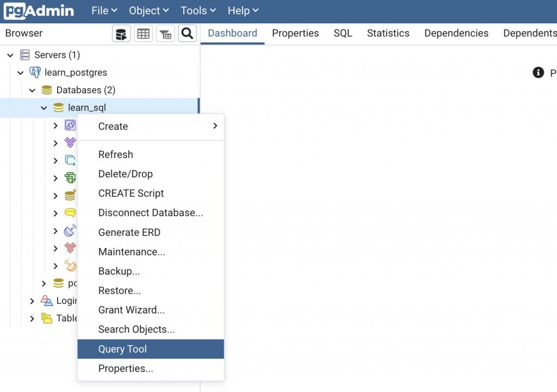Collapse the Servers (1) node
557x392 pixels.
click(10, 55)
